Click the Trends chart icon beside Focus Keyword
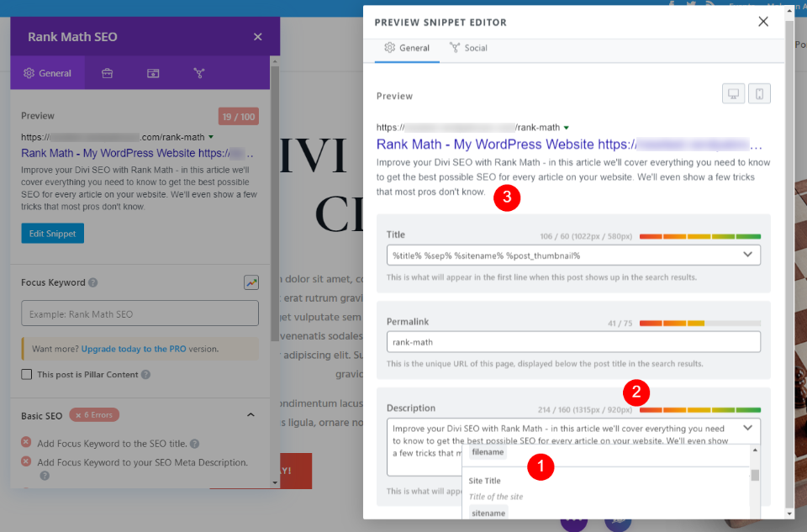 tap(251, 282)
